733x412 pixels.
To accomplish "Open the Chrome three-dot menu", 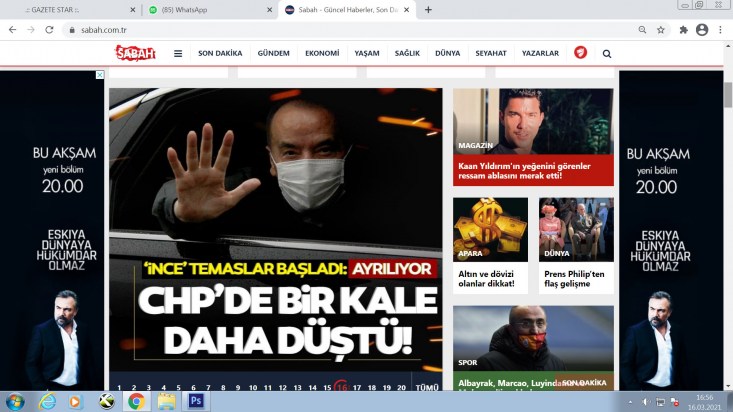I will pos(720,30).
